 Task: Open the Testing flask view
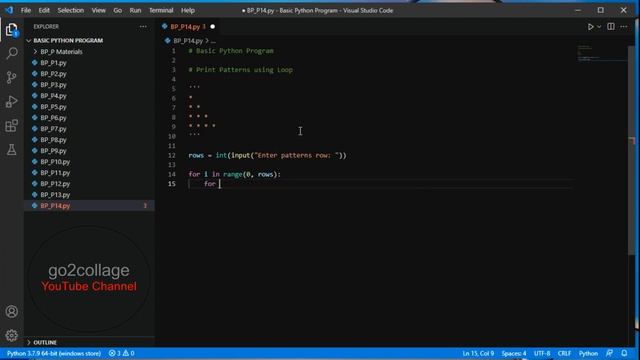click(x=12, y=149)
